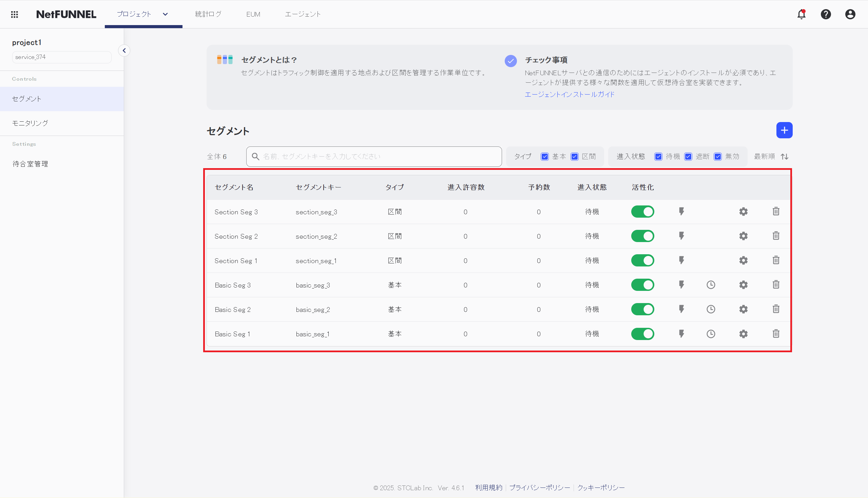868x498 pixels.
Task: Click the lightning bolt icon for Section Seg 3
Action: click(x=681, y=212)
